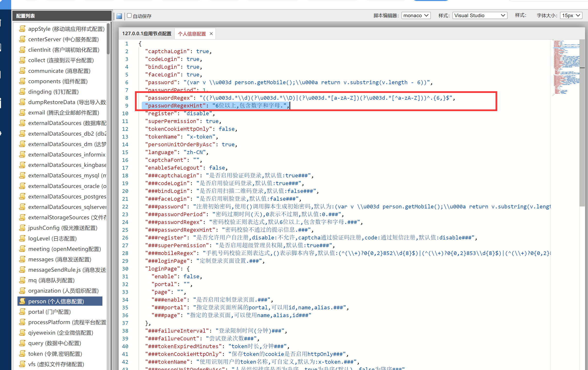The image size is (588, 370).
Task: Click the token config file icon
Action: coord(23,354)
